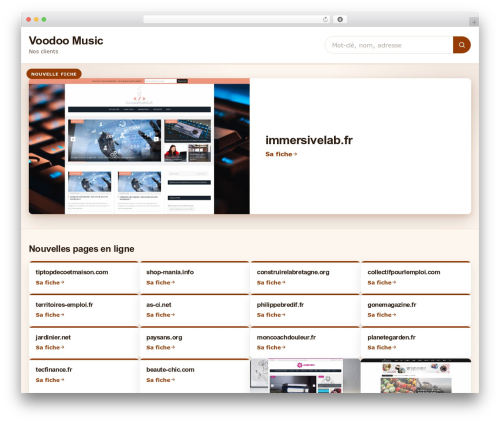Viewport: 500px width, 423px height.
Task: Open the browser download indicator icon
Action: click(x=340, y=19)
